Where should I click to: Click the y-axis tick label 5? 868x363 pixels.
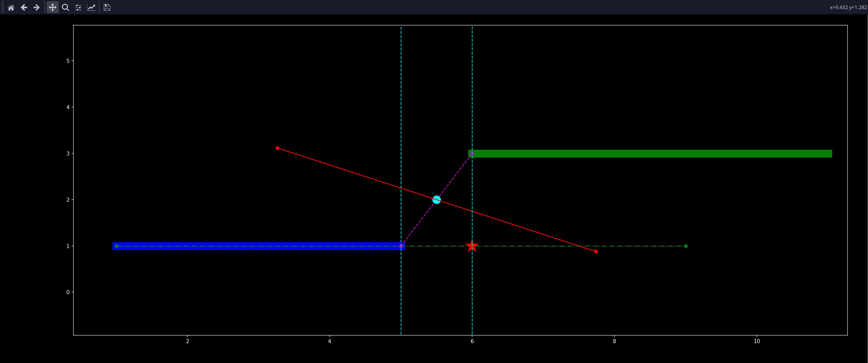pos(68,61)
